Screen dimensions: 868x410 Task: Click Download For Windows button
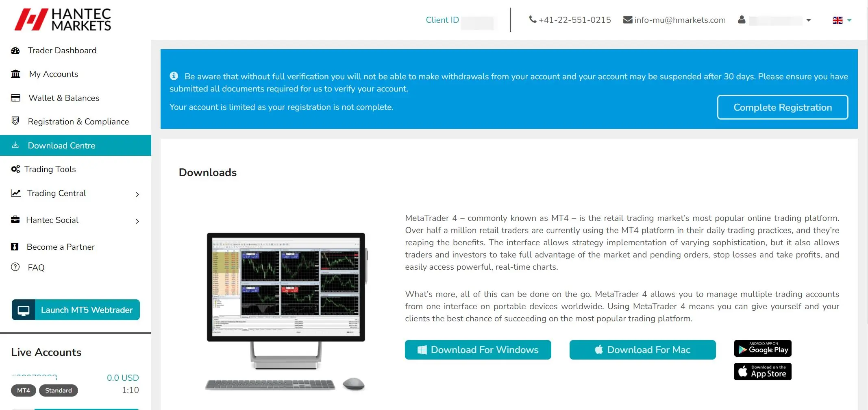[478, 350]
